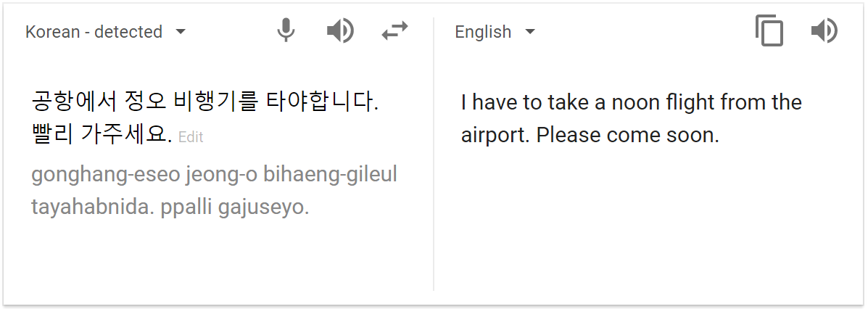Click into the Korean source text line

204,102
